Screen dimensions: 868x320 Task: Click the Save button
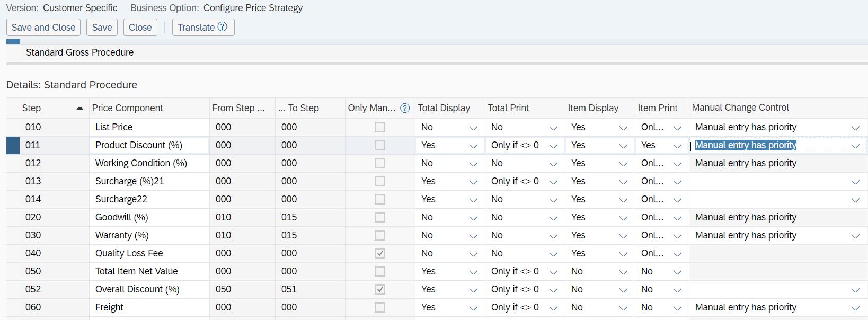[102, 28]
